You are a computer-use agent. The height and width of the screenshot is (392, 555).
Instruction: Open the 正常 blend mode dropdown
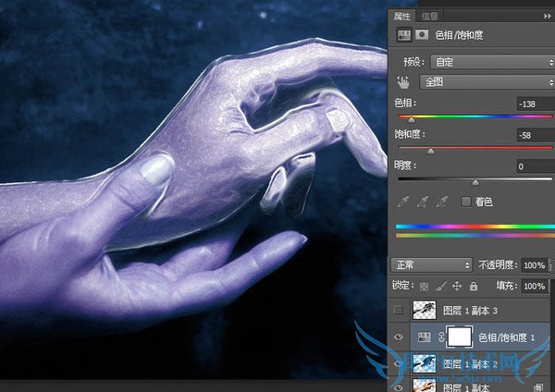coord(431,265)
